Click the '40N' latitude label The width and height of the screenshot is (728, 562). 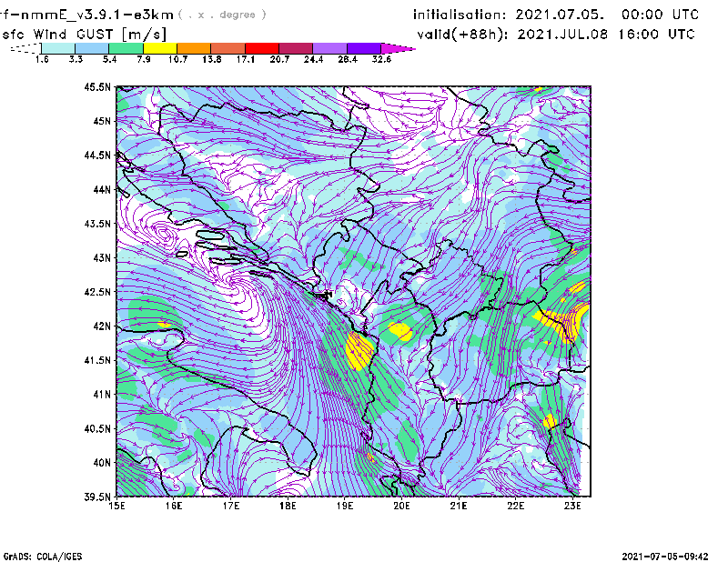(x=102, y=463)
